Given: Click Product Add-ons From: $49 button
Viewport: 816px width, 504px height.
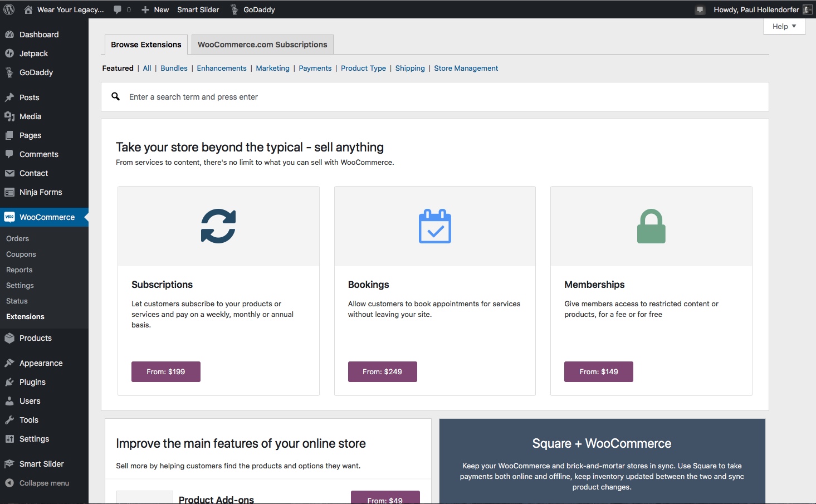Looking at the screenshot, I should (385, 497).
